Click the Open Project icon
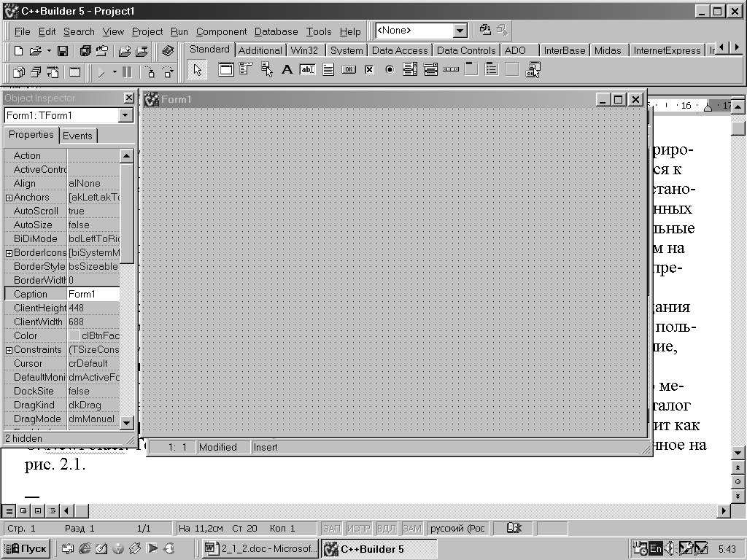 pos(102,51)
